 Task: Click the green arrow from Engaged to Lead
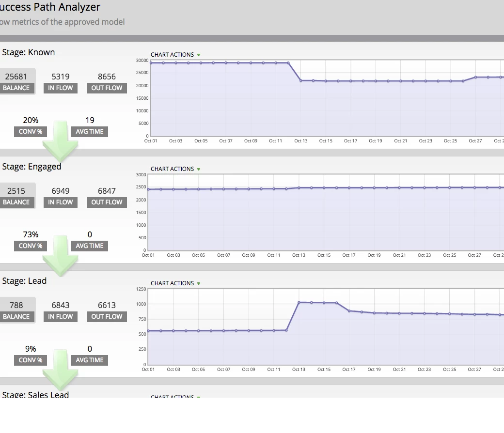60,256
